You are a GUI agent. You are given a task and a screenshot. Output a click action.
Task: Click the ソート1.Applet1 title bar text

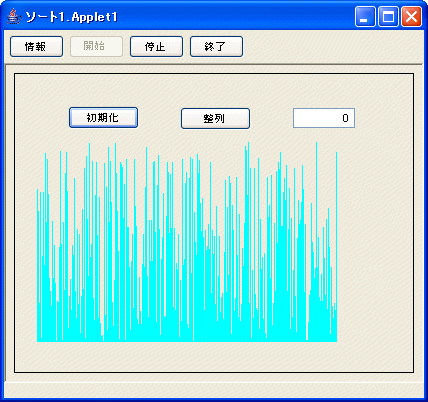[71, 17]
